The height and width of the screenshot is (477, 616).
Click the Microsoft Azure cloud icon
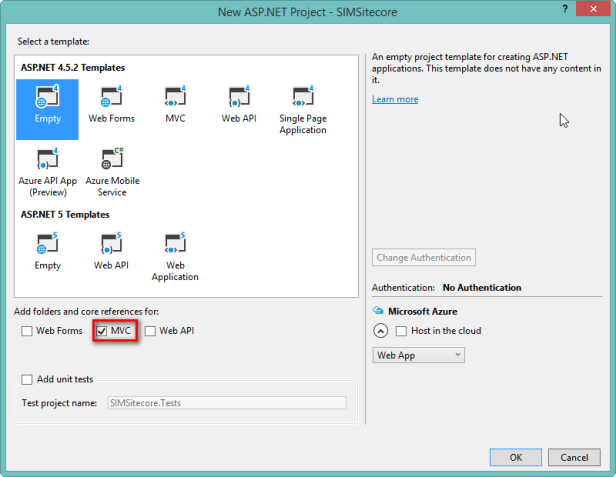[x=378, y=310]
